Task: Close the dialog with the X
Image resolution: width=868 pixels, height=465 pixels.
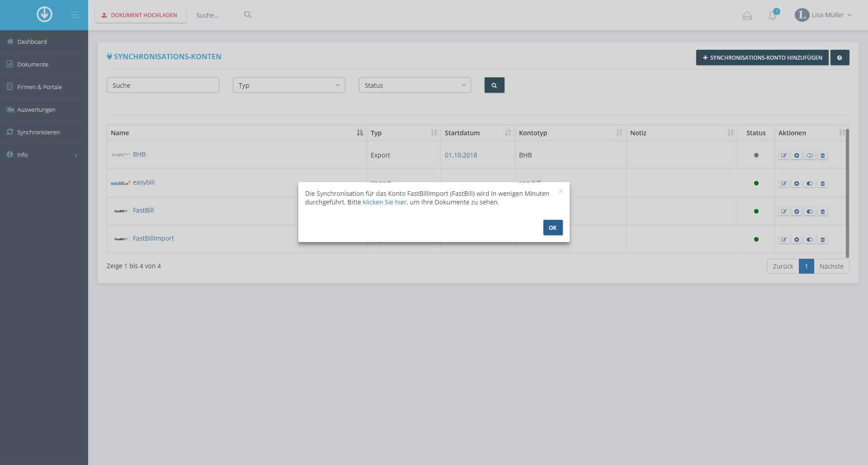Action: [x=561, y=191]
